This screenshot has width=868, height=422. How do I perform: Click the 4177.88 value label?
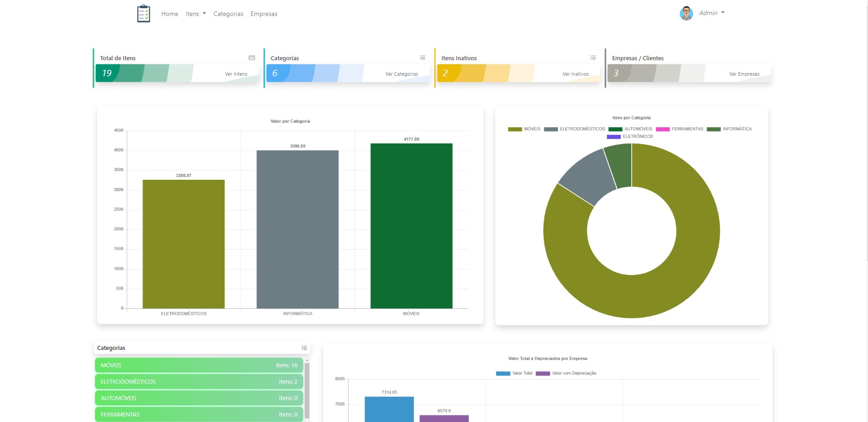click(411, 139)
